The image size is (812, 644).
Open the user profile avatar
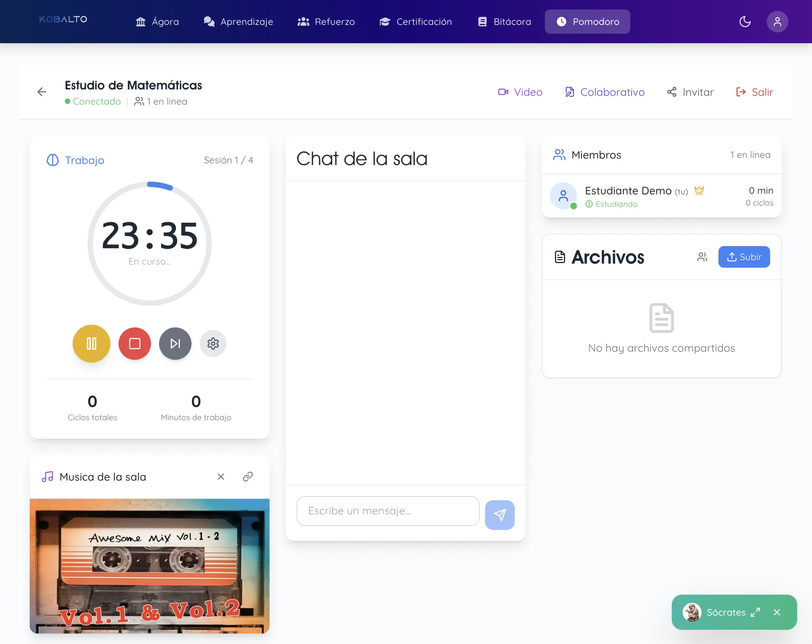777,22
